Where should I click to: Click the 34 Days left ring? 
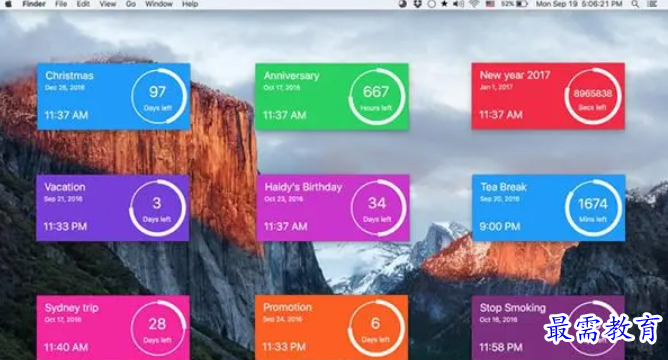378,208
